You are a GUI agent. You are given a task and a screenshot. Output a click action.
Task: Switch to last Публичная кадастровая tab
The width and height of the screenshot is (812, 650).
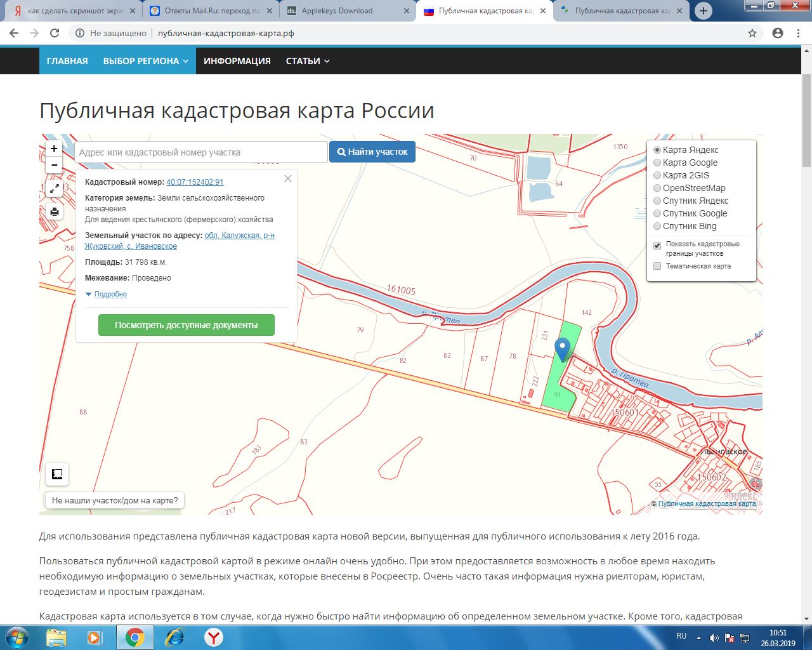(622, 11)
